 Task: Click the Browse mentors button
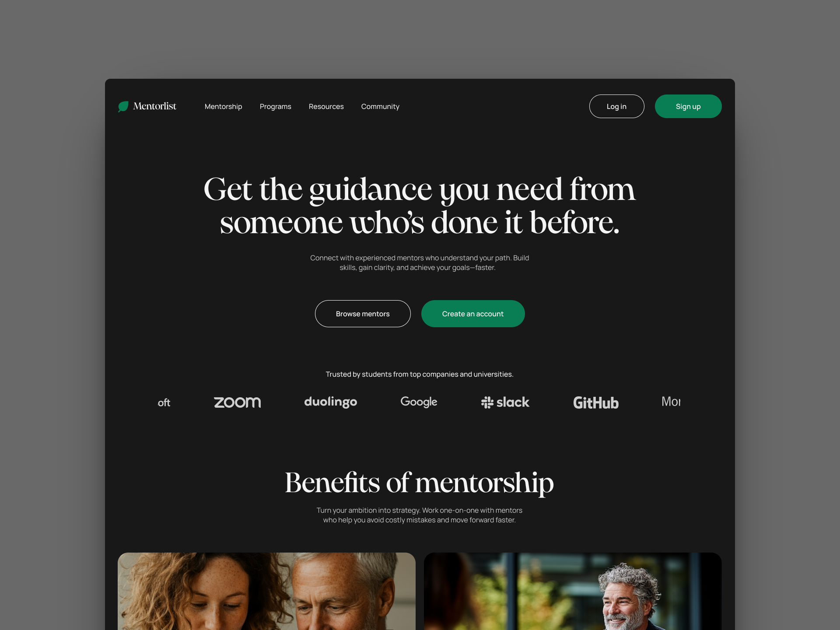point(363,314)
